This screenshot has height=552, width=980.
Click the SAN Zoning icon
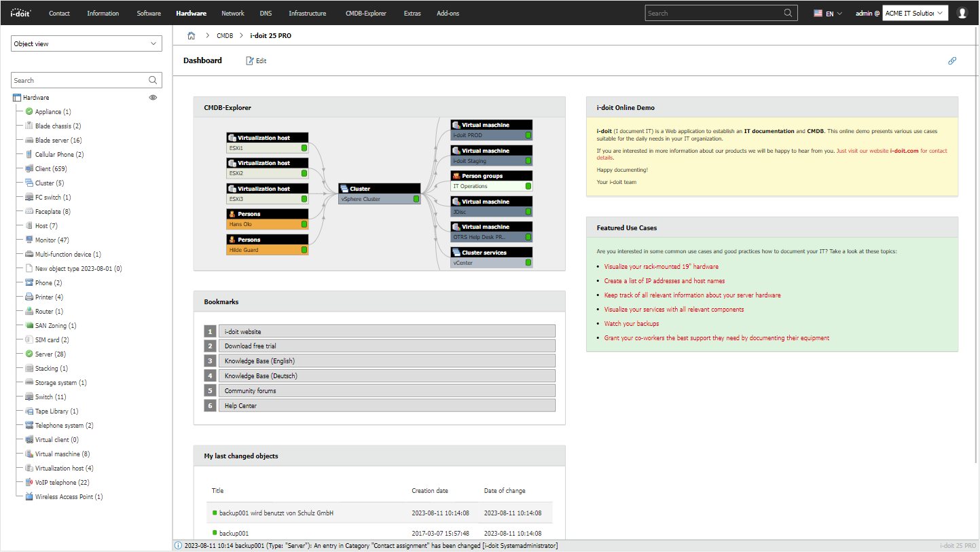coord(29,325)
